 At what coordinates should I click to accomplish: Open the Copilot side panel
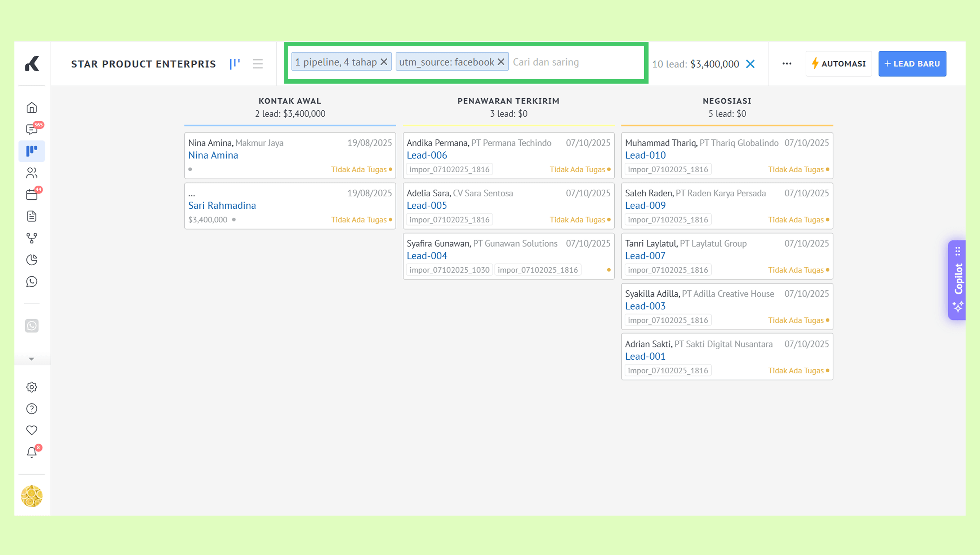coord(958,280)
